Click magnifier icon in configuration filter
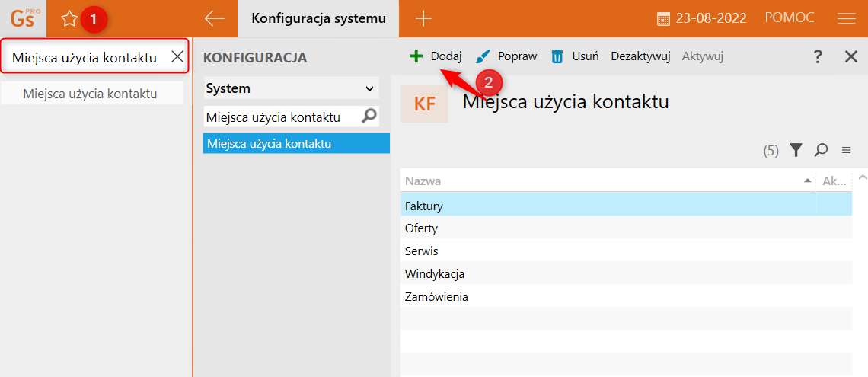 click(x=369, y=117)
